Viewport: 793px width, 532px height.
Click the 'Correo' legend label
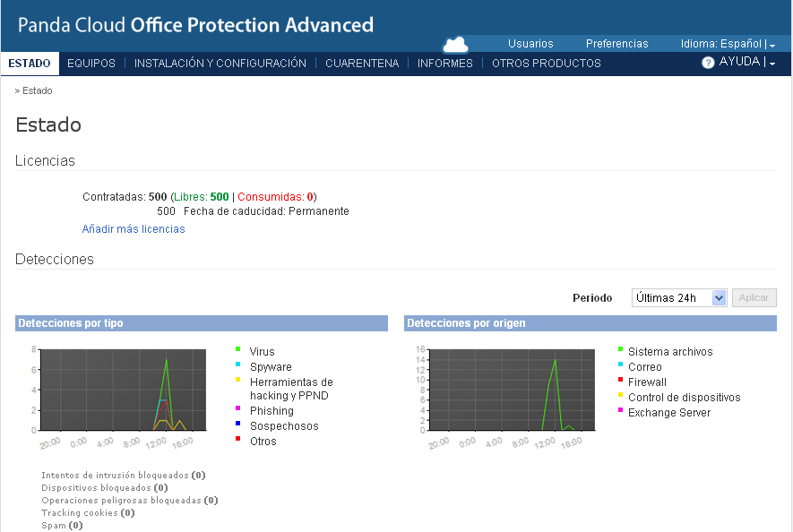tap(645, 366)
